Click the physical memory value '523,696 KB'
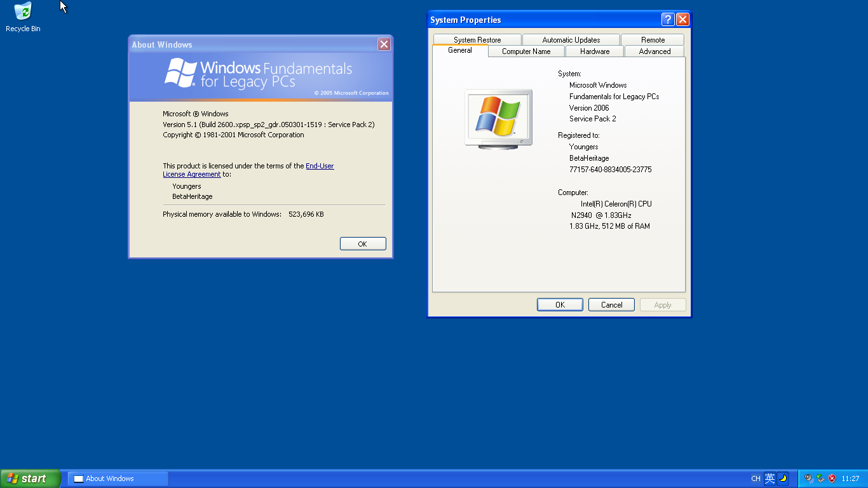 tap(306, 214)
